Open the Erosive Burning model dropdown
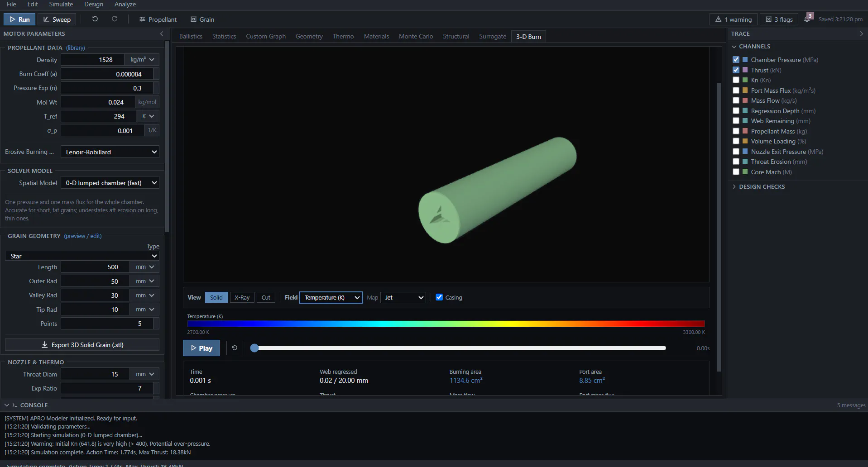Screen dimensions: 868x467 [110, 152]
